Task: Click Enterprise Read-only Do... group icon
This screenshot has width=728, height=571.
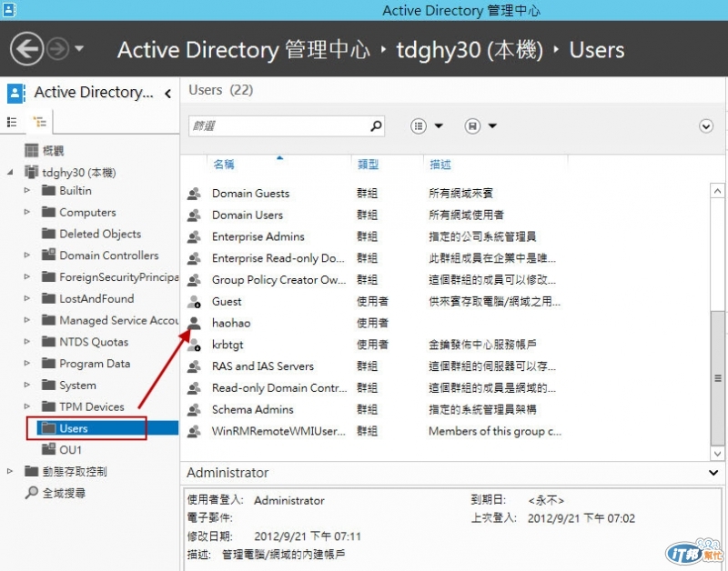Action: [x=194, y=258]
